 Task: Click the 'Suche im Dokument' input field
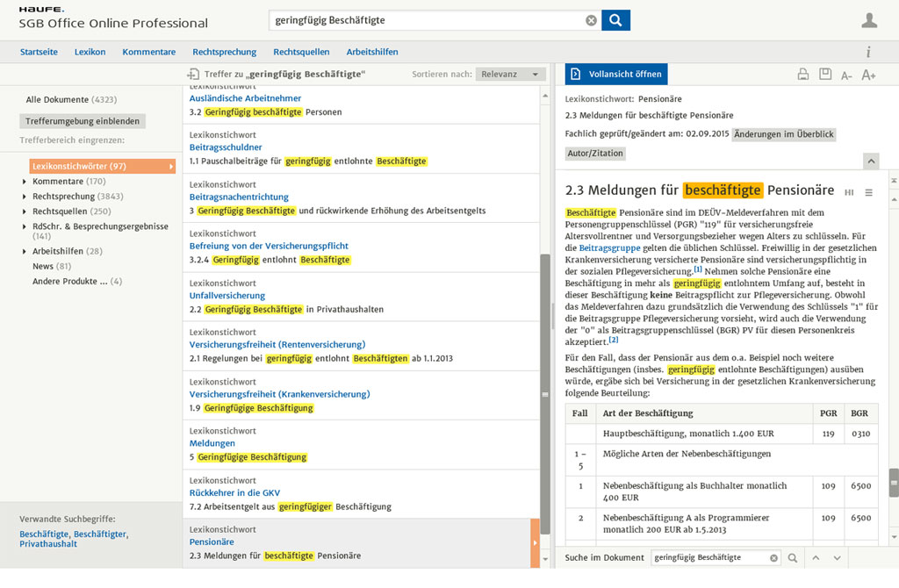(713, 557)
